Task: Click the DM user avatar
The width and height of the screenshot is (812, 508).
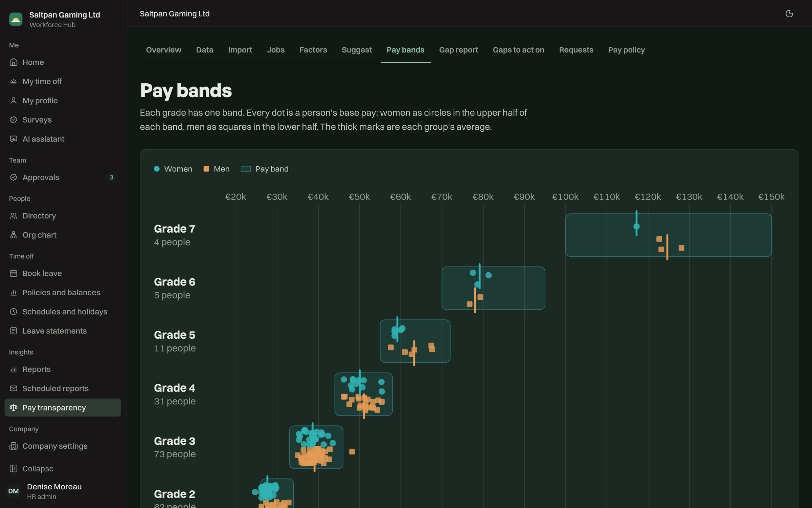Action: coord(14,491)
